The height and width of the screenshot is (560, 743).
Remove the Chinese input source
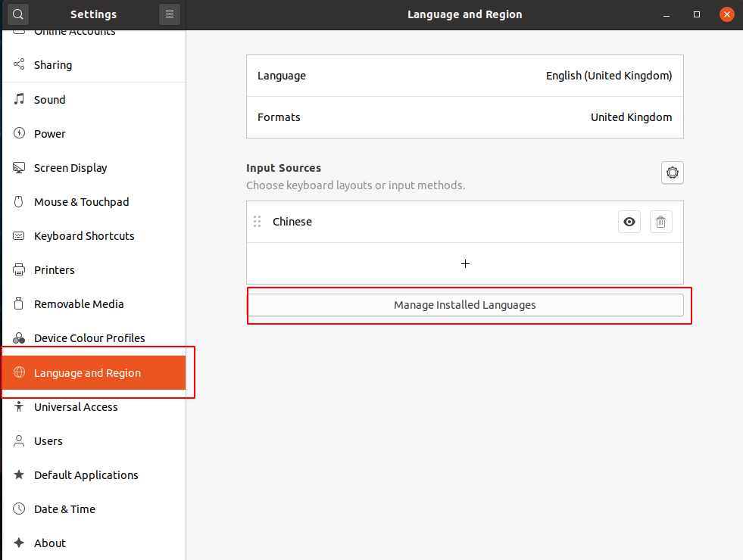(660, 222)
